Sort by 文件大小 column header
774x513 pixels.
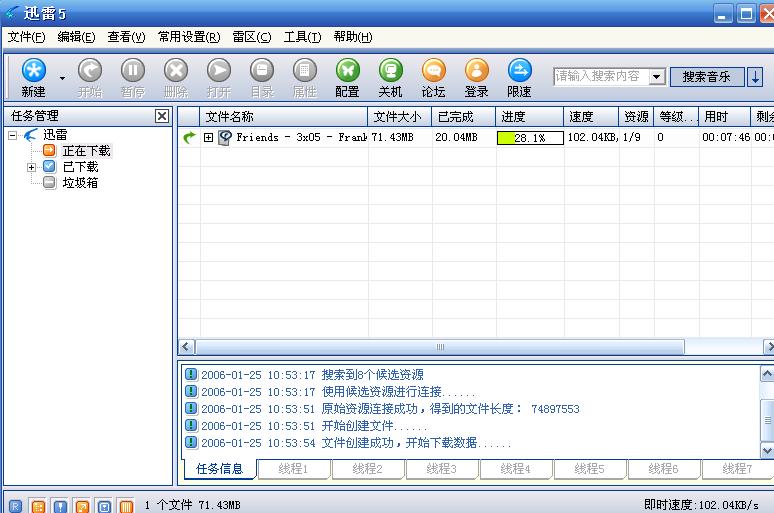click(x=399, y=117)
